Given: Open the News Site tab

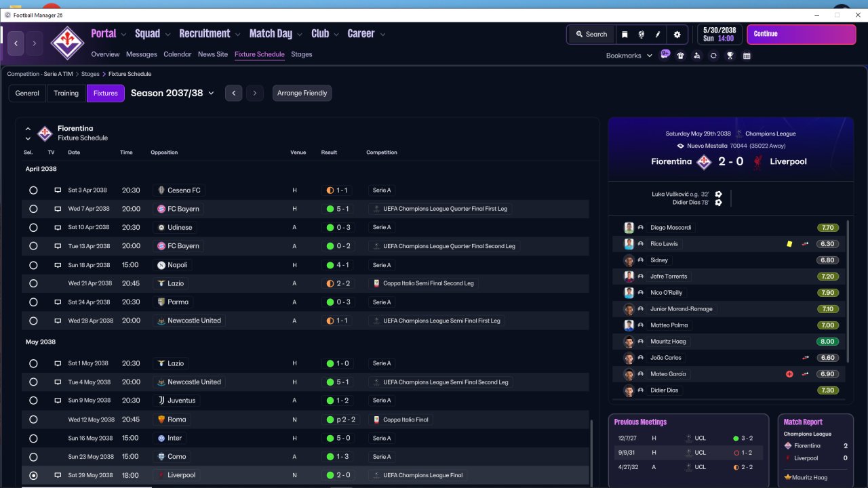Looking at the screenshot, I should point(213,54).
